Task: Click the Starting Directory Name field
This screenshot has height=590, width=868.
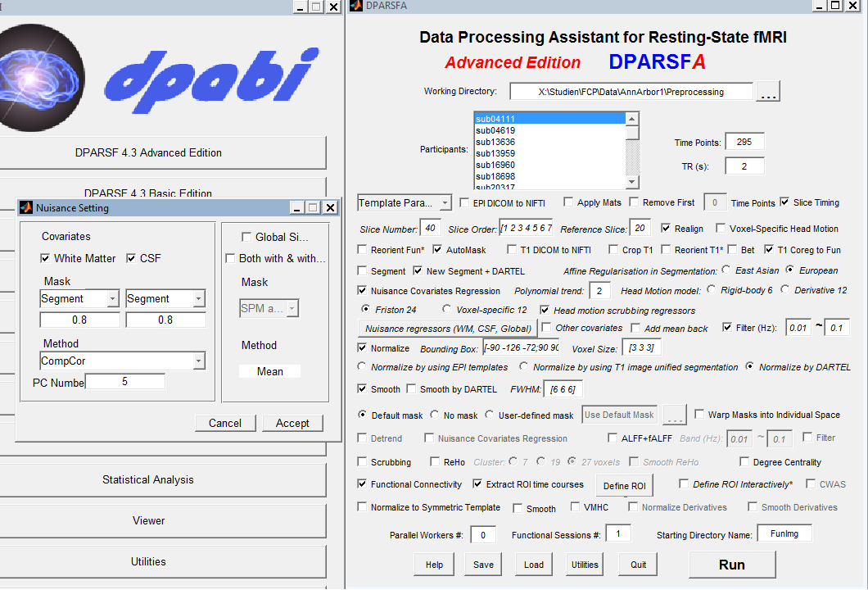Action: click(x=784, y=533)
